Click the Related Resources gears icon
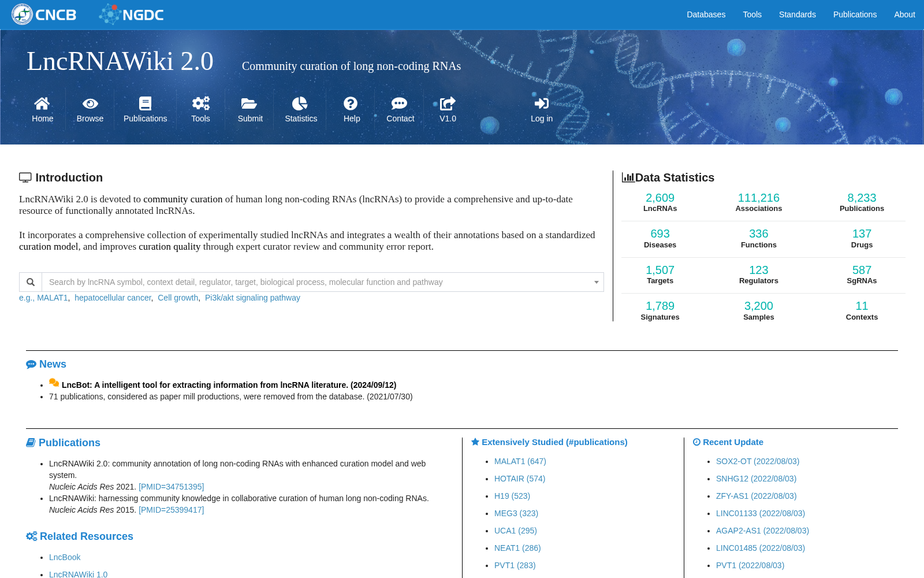This screenshot has width=924, height=578. pos(31,536)
